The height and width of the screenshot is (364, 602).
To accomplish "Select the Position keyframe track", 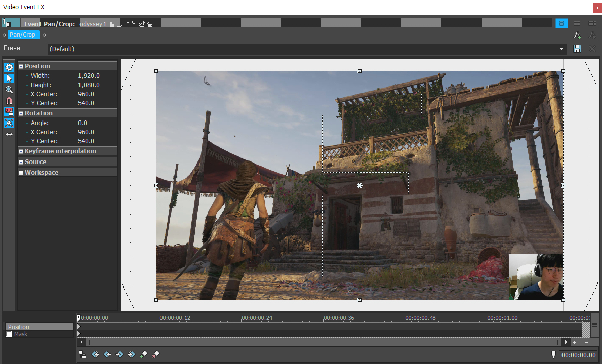I will click(x=39, y=327).
